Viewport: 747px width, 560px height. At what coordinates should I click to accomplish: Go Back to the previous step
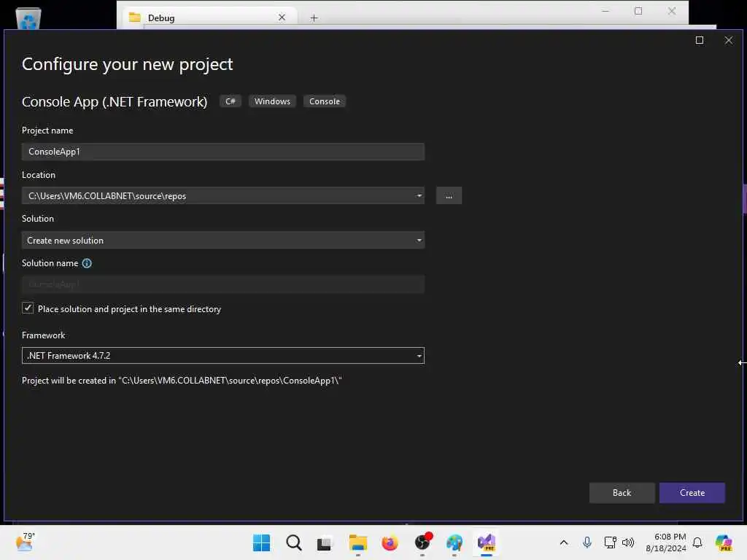622,493
